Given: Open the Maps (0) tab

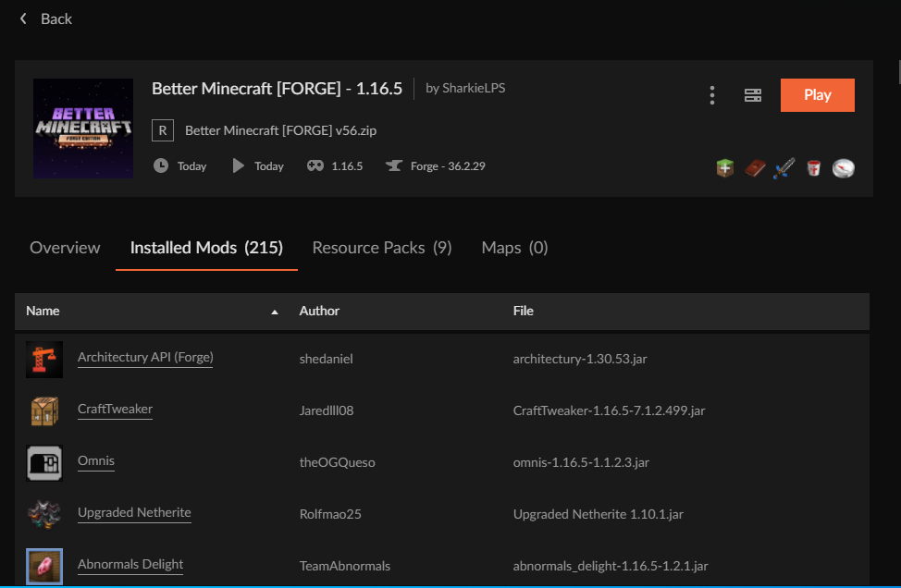Looking at the screenshot, I should pyautogui.click(x=514, y=248).
